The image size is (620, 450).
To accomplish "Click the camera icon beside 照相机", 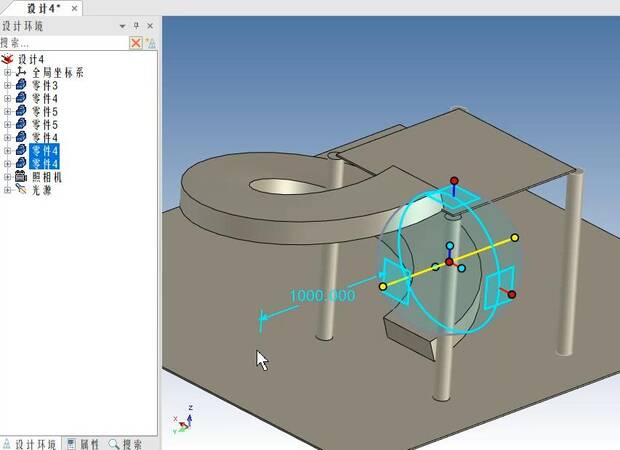I will click(x=21, y=176).
